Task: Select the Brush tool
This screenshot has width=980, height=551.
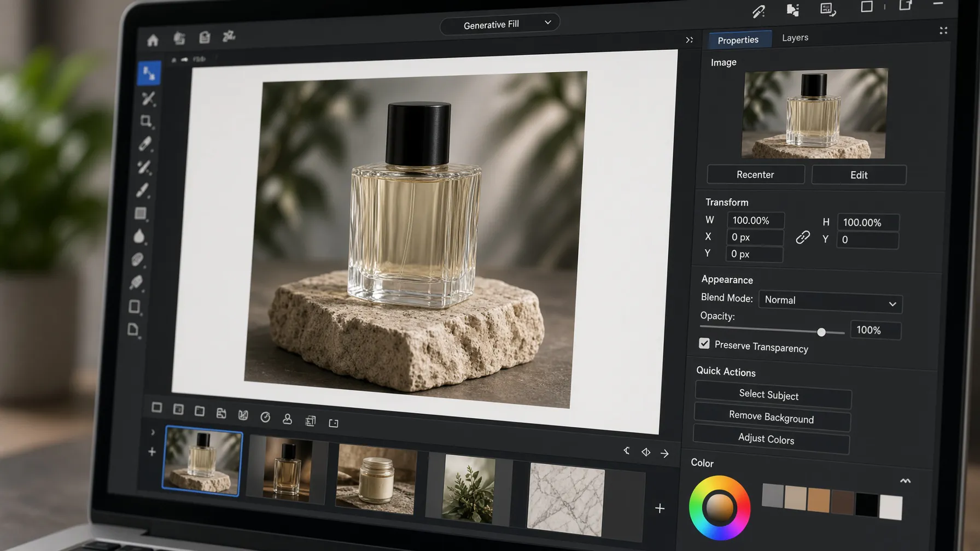Action: (142, 190)
